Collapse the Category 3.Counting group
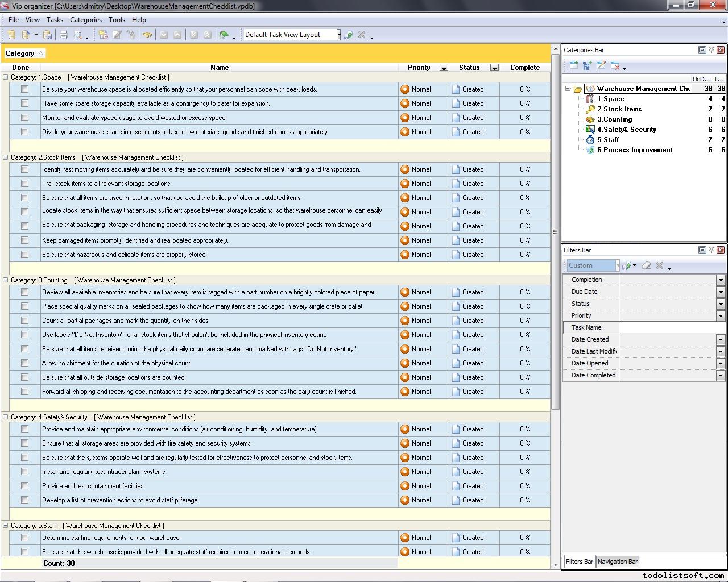The height and width of the screenshot is (582, 728). (6, 280)
